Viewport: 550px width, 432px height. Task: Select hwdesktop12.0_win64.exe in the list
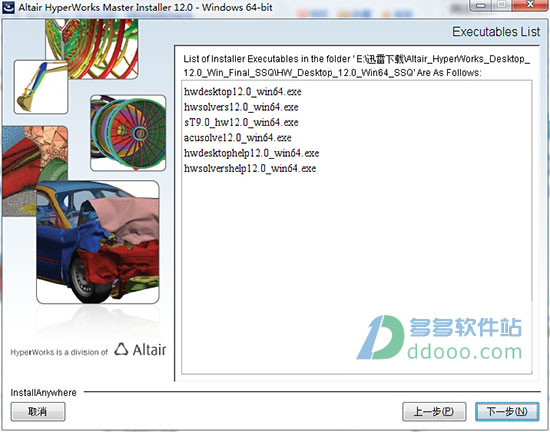[243, 92]
